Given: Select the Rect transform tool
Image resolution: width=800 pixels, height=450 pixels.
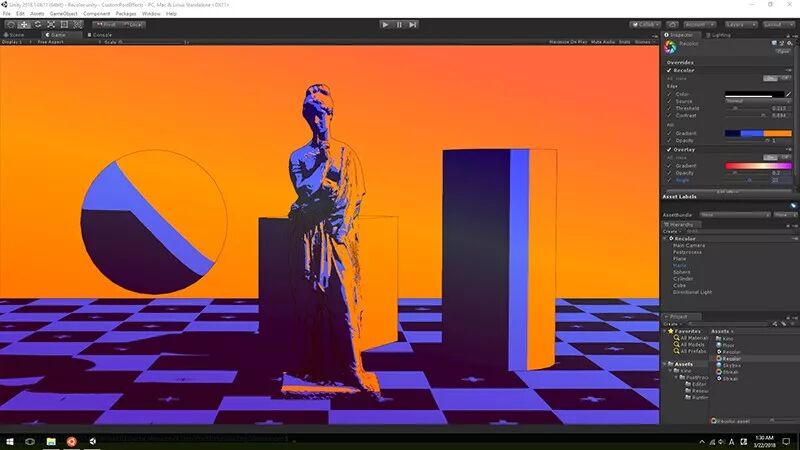Looking at the screenshot, I should coord(64,24).
